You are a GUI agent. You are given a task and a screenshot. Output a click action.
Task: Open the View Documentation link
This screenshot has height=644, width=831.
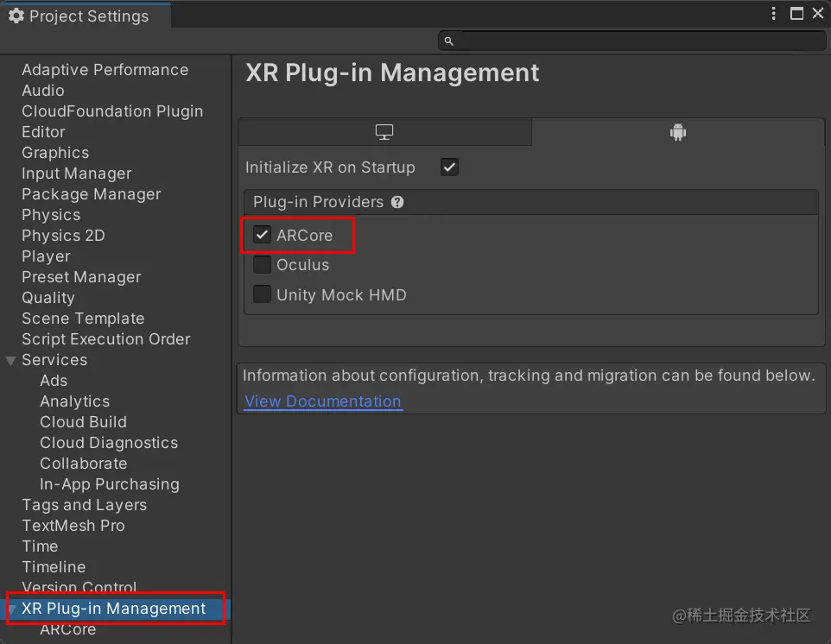coord(323,401)
